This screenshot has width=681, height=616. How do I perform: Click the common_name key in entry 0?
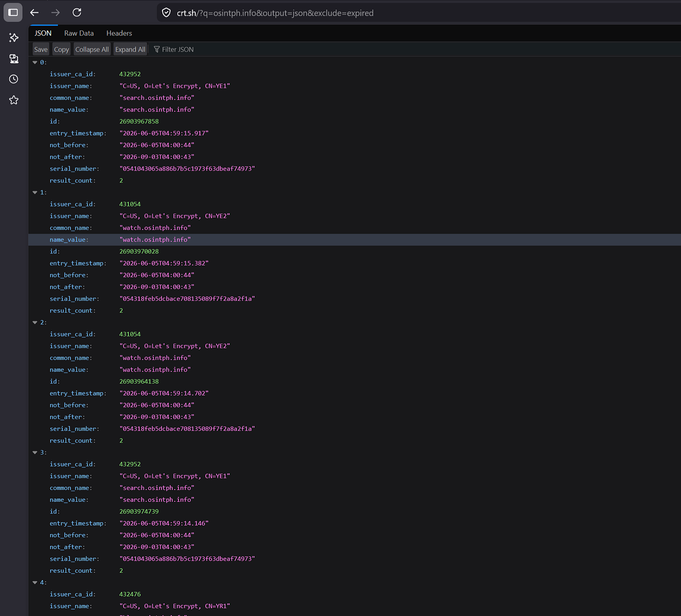point(71,98)
